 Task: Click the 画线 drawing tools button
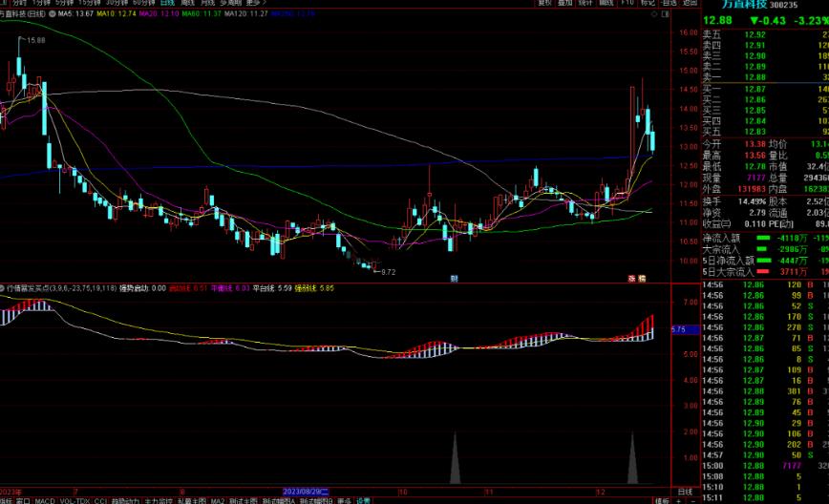606,3
